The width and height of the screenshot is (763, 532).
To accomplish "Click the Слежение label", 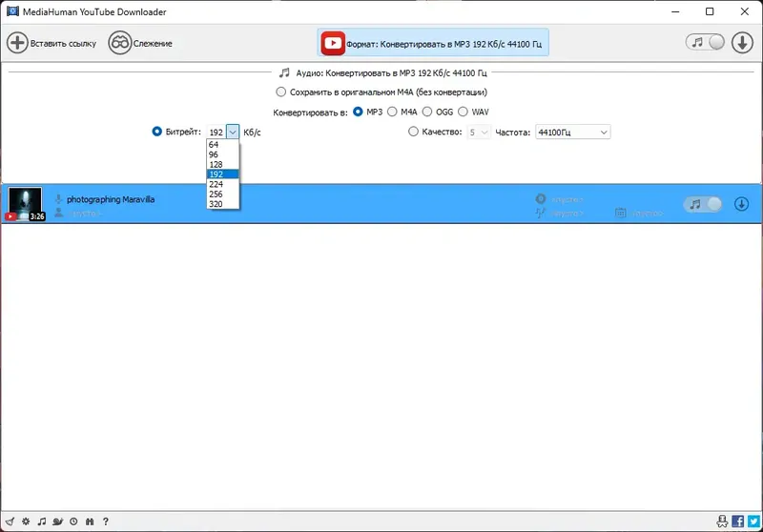I will click(153, 43).
